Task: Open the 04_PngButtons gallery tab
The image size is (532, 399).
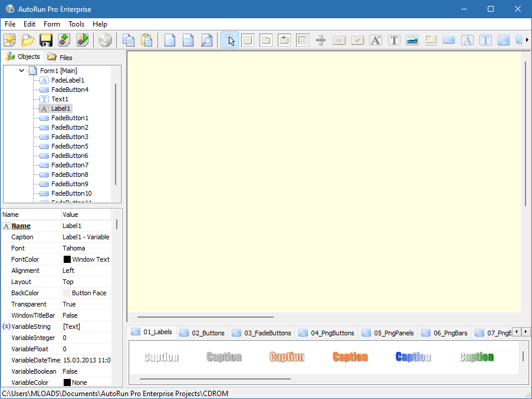Action: tap(326, 333)
